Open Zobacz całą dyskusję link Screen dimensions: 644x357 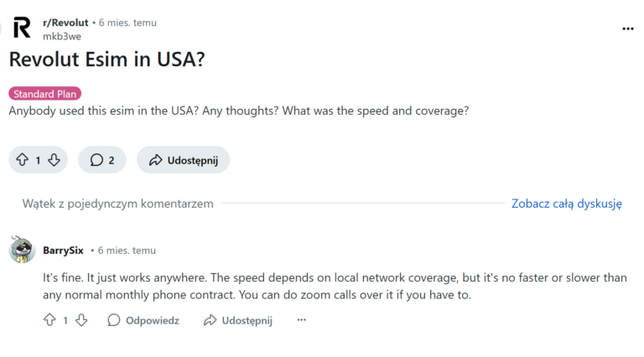pyautogui.click(x=567, y=204)
